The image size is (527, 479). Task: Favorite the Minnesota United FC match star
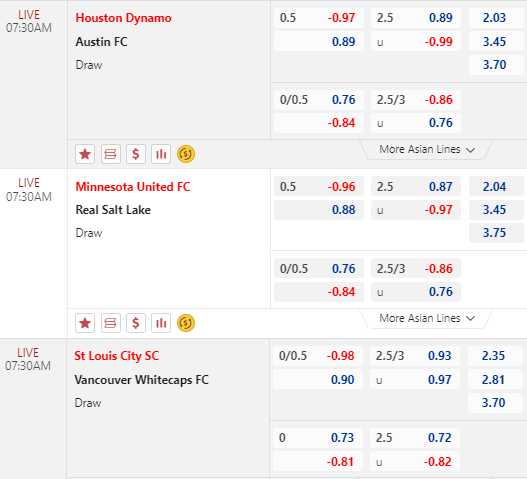[x=85, y=323]
